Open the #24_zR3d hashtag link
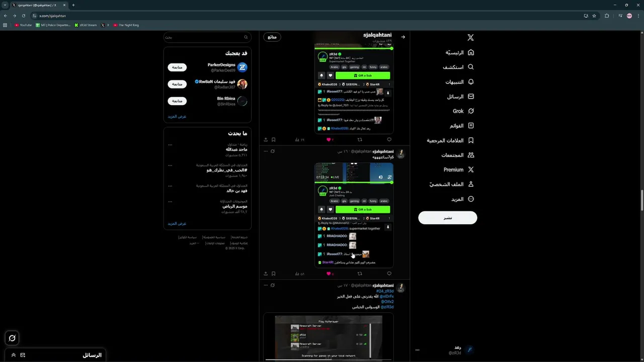644x362 pixels. coord(385,291)
